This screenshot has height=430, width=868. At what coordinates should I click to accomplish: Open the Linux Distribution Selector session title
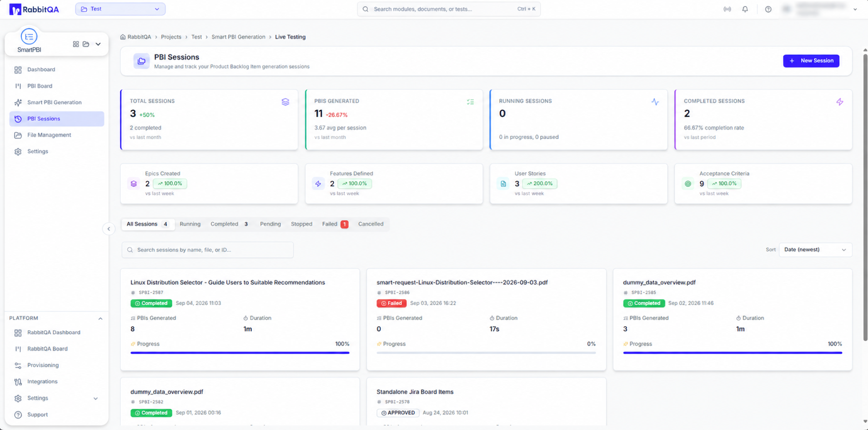pyautogui.click(x=228, y=282)
